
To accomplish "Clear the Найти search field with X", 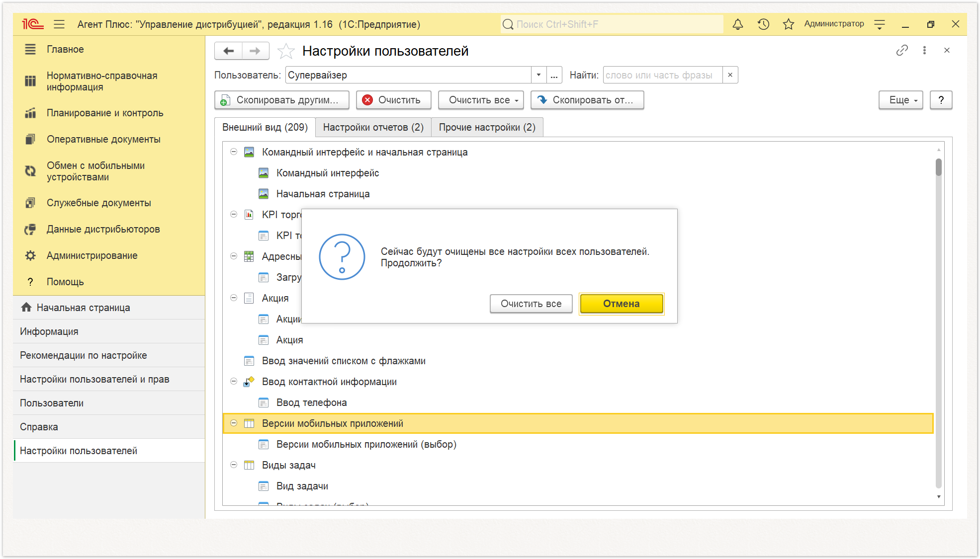I will pos(730,75).
